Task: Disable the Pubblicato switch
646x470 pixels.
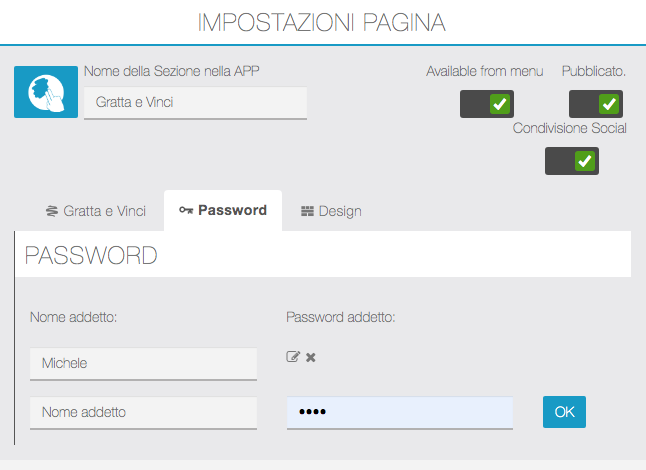Action: pos(596,104)
